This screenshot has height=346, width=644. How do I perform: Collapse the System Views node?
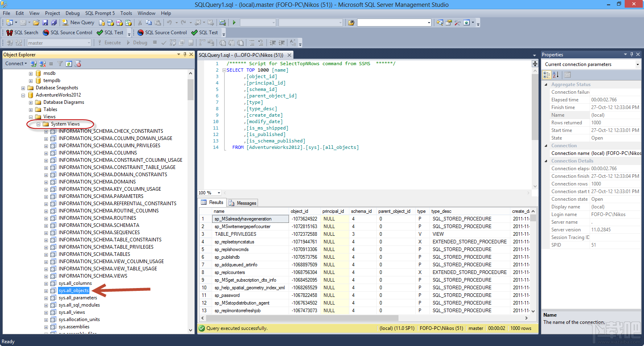click(x=38, y=124)
